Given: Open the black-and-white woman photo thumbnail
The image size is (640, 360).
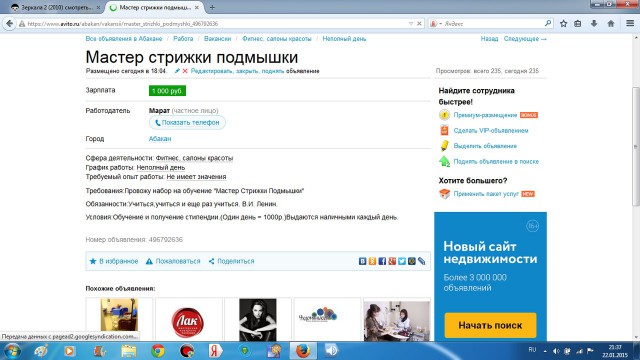Looking at the screenshot, I should pyautogui.click(x=258, y=320).
